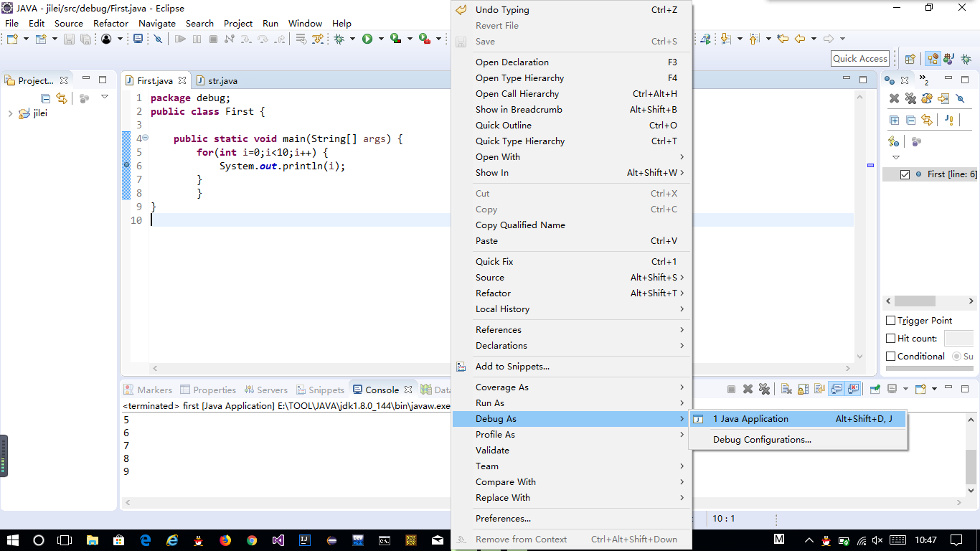980x551 pixels.
Task: Click the green Run toolbar button
Action: 367,39
